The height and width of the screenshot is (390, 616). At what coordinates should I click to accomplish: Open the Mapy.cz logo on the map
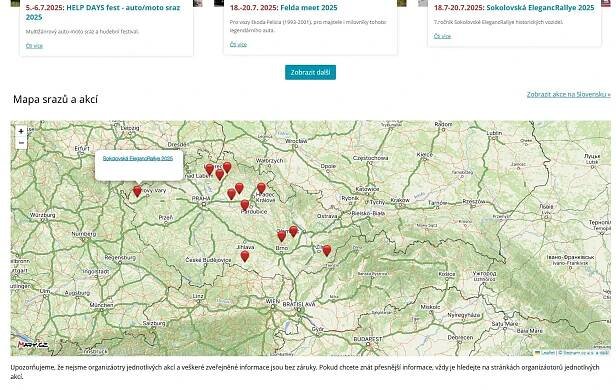click(x=33, y=345)
